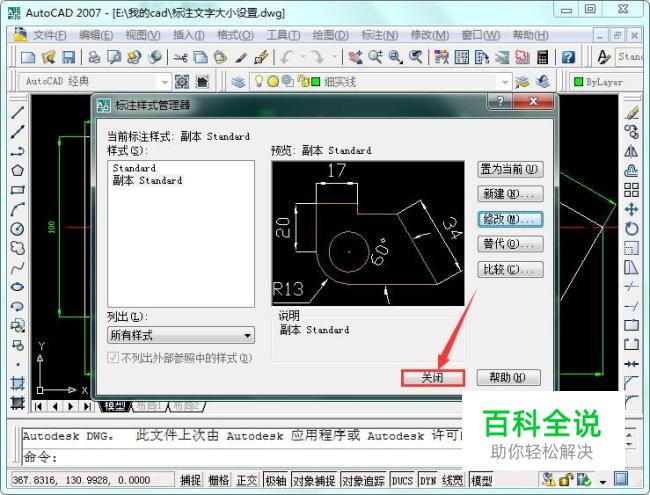Viewport: 650px width, 495px height.
Task: Select the Hatch tool
Action: [x=17, y=383]
